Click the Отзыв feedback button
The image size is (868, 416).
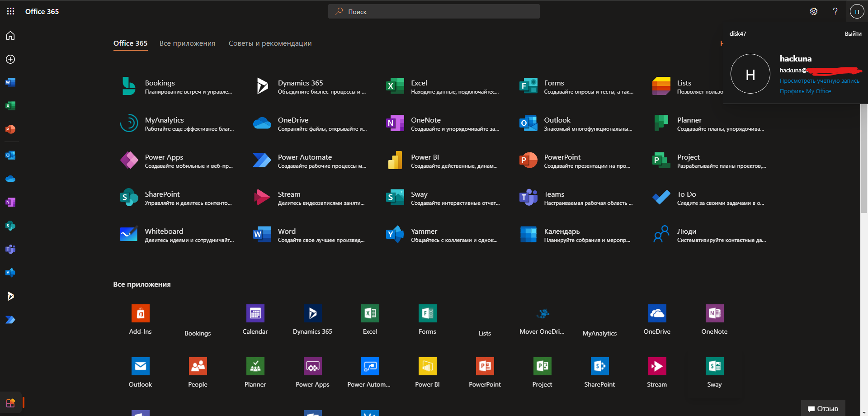[823, 408]
